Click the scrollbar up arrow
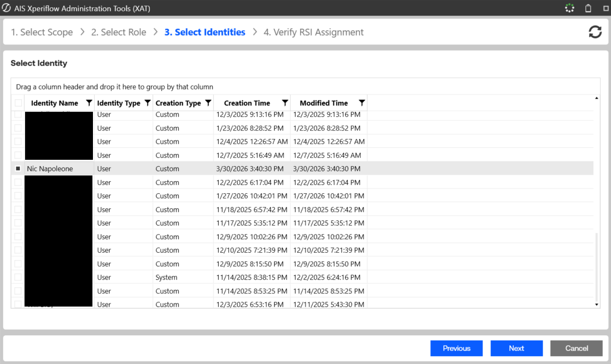611x364 pixels. tap(596, 98)
